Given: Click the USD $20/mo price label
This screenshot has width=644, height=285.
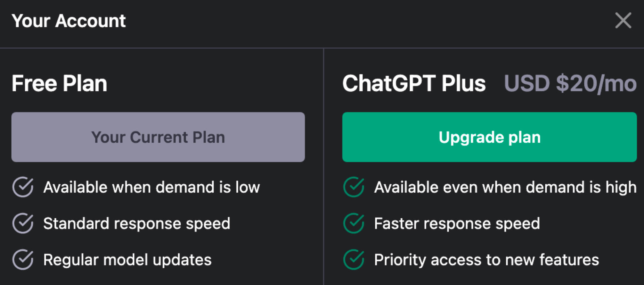Looking at the screenshot, I should click(x=570, y=84).
